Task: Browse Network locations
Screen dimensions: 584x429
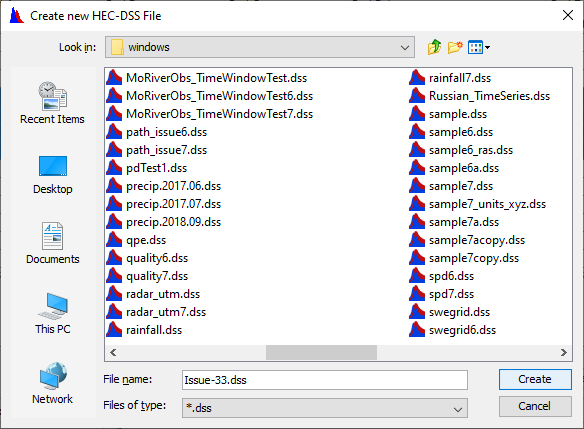Action: coord(53,383)
